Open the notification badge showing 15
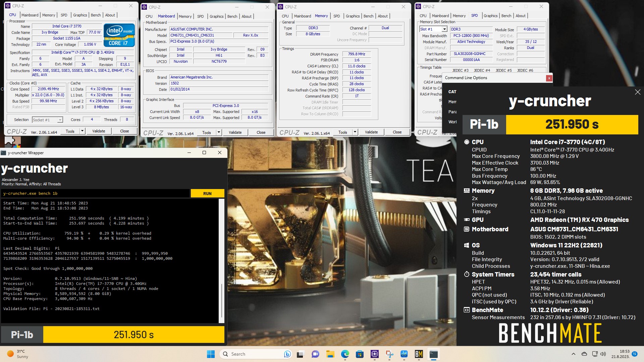The image size is (644, 362). click(634, 354)
